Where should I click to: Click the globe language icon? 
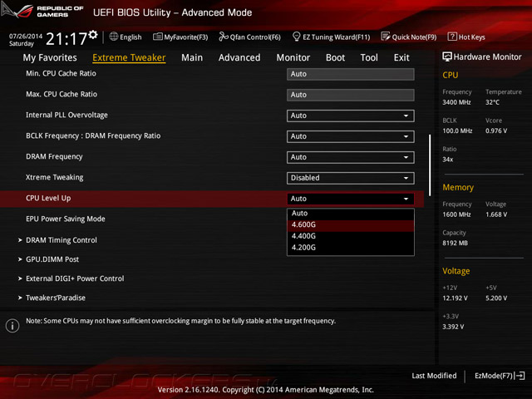click(114, 37)
